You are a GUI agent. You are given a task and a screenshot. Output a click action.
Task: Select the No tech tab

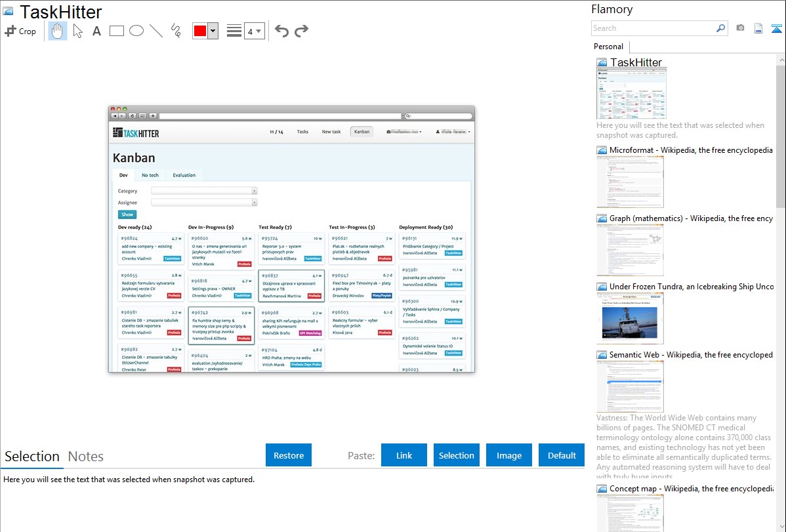click(150, 175)
